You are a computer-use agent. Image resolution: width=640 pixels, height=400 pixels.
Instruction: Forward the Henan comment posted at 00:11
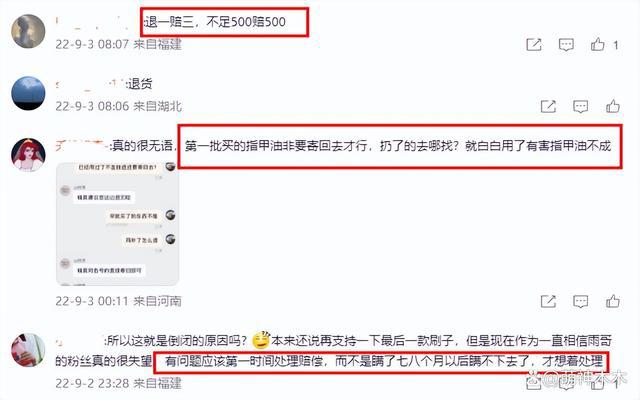tap(548, 302)
